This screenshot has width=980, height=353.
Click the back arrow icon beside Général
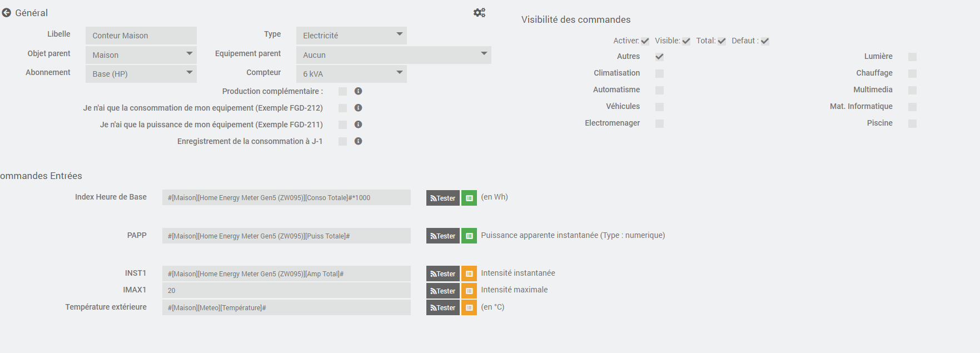7,13
